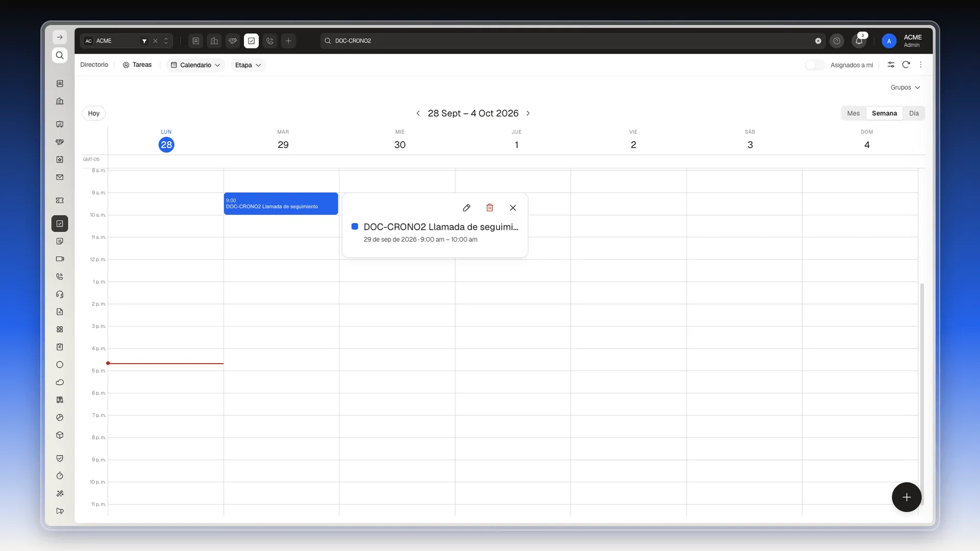Image resolution: width=980 pixels, height=551 pixels.
Task: Switch to Mes view
Action: coord(853,113)
